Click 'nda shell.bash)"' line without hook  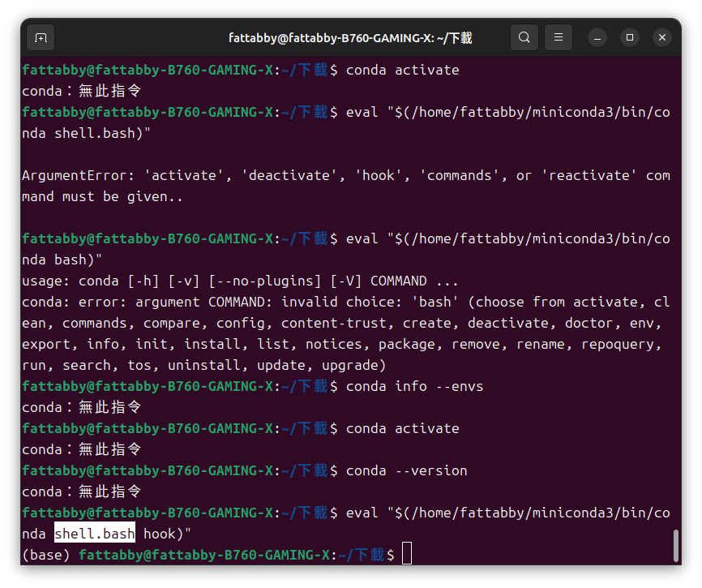[x=87, y=133]
